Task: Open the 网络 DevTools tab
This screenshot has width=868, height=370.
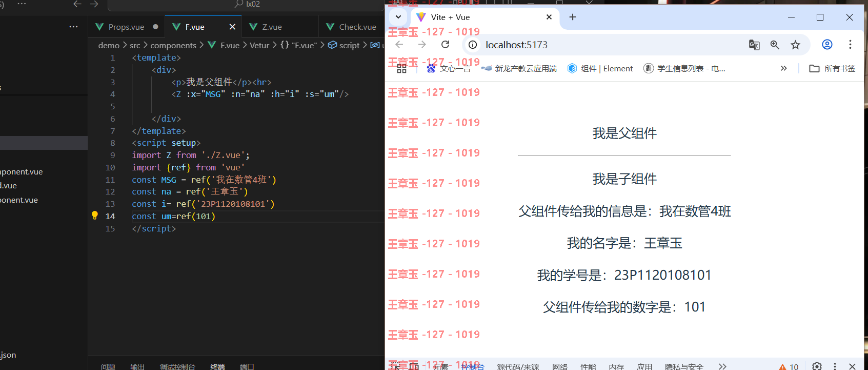Action: (x=560, y=366)
